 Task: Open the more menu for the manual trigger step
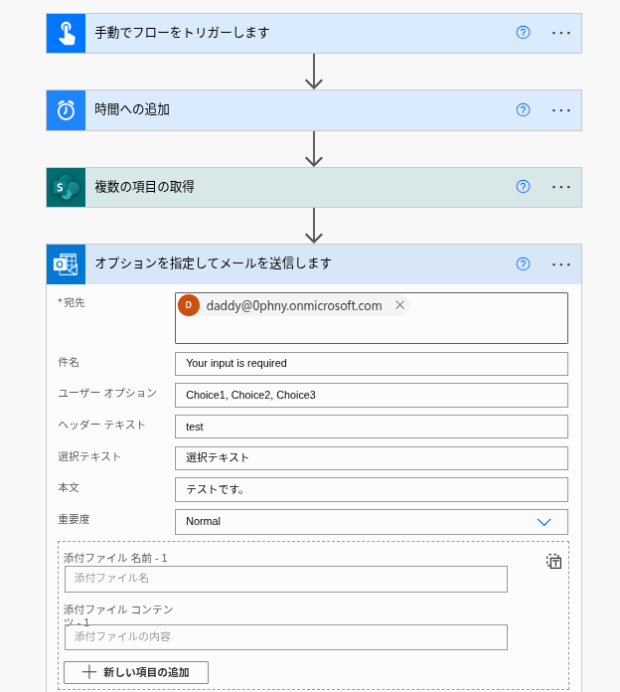click(561, 33)
